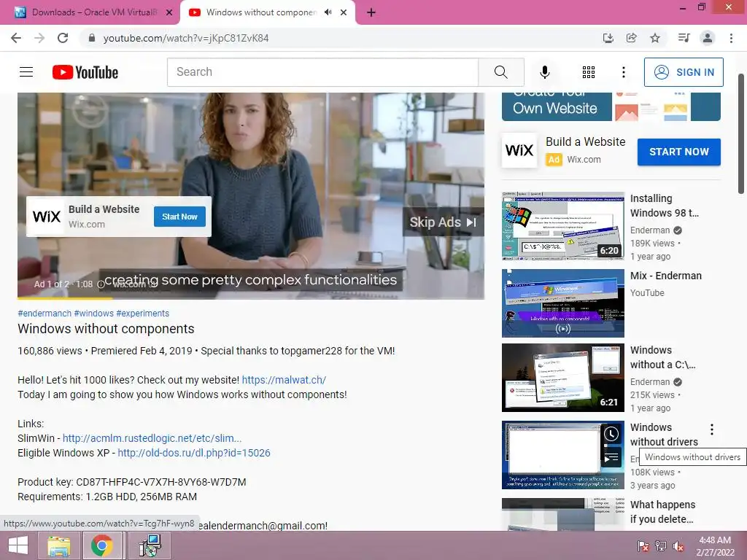Mute tab via speaker icon on YouTube tab

328,12
